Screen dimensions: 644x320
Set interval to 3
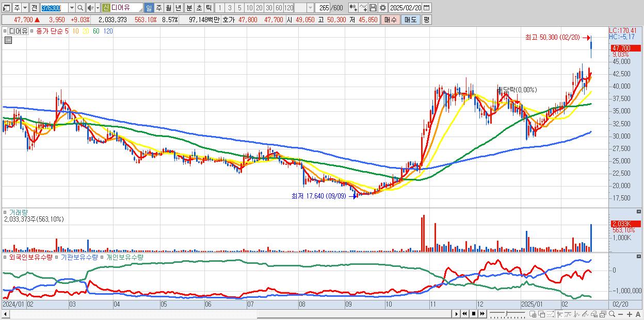230,8
